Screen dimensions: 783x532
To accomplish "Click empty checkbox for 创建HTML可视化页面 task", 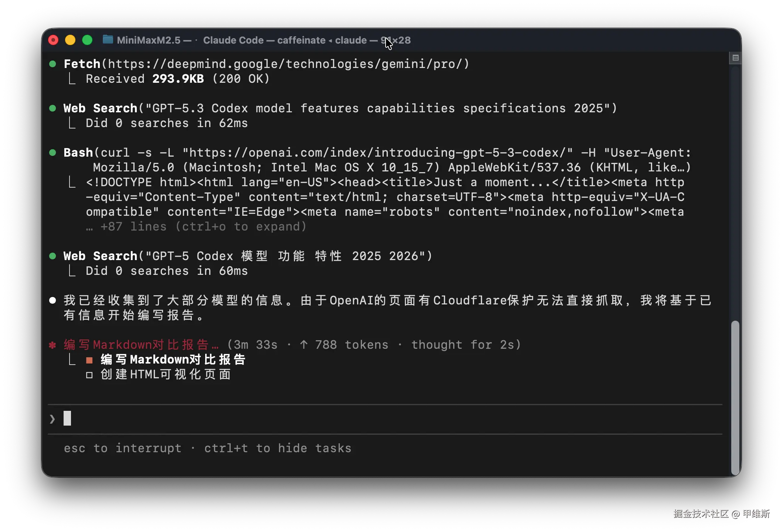I will 89,375.
